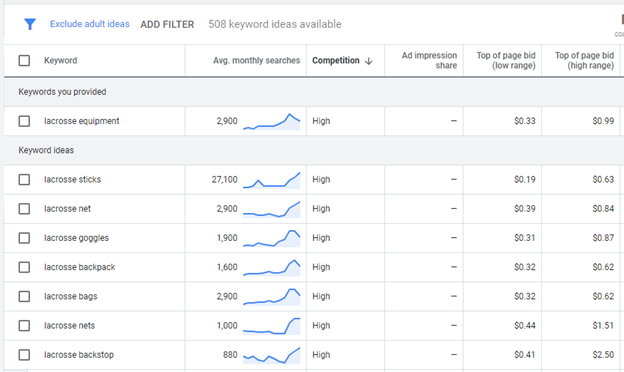Click the Keyword ideas section header
This screenshot has width=624, height=372.
[46, 150]
